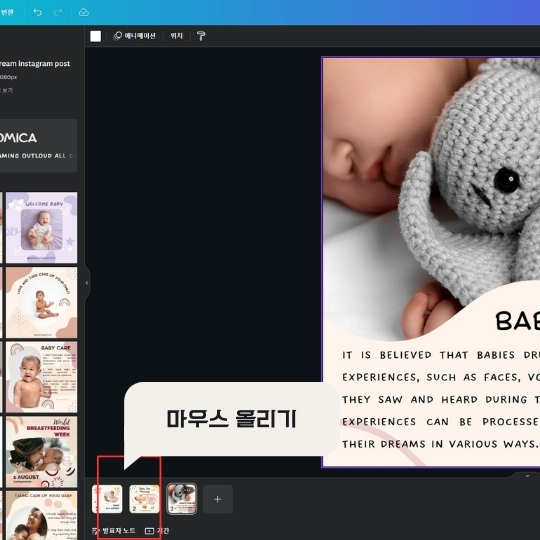Select the BAB heading text on canvas
This screenshot has height=540, width=540.
click(518, 321)
